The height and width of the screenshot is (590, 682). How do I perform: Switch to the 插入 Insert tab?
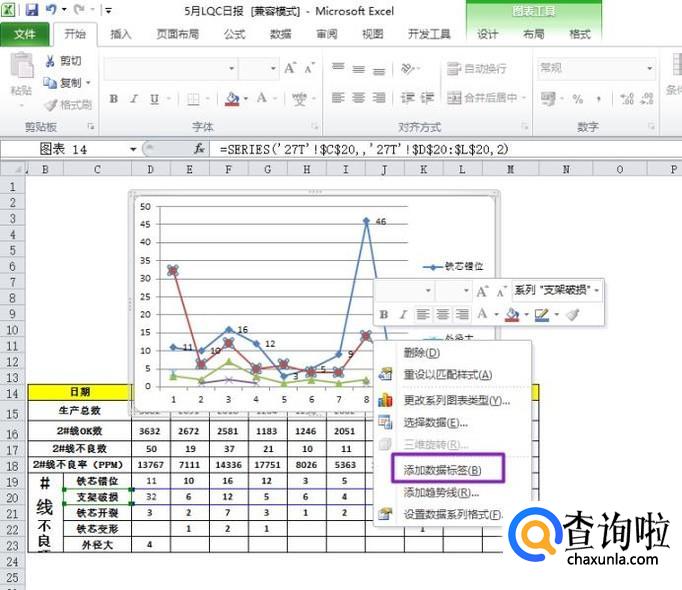coord(120,34)
